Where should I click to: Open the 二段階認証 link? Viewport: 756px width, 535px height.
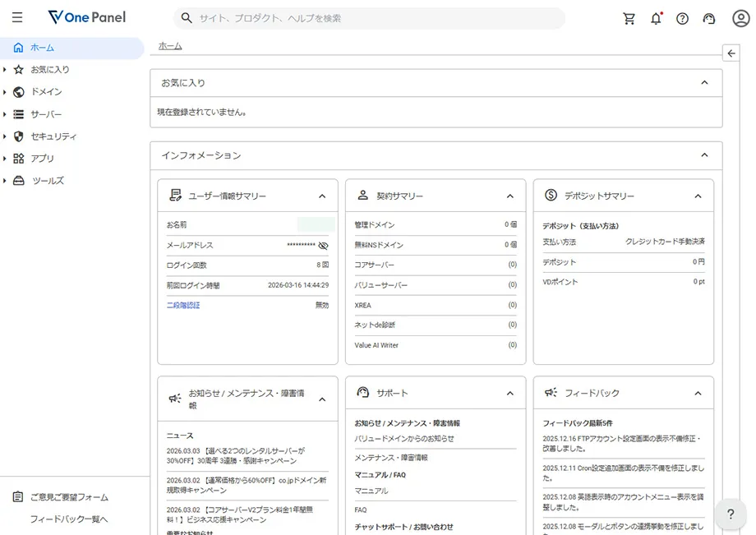click(183, 305)
